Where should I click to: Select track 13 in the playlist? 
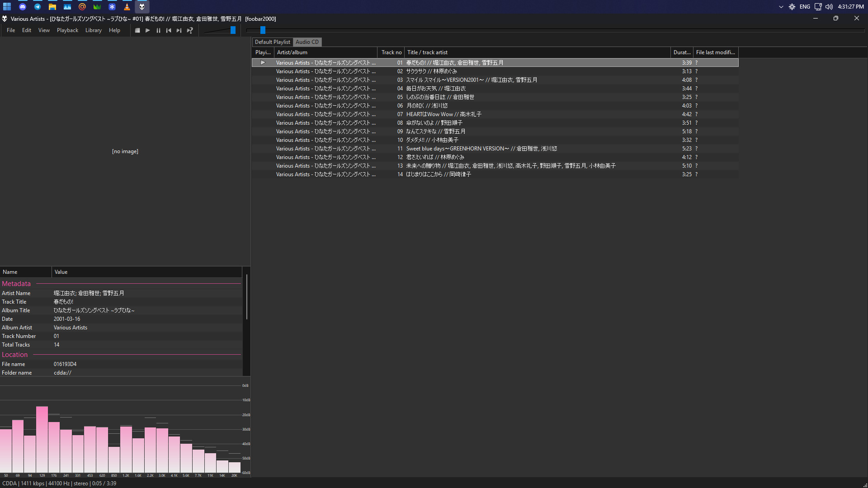tap(495, 166)
